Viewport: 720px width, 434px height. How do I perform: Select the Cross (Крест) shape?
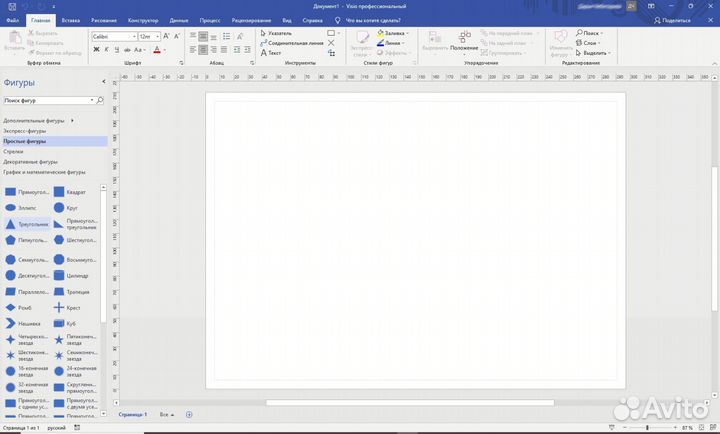click(x=67, y=308)
